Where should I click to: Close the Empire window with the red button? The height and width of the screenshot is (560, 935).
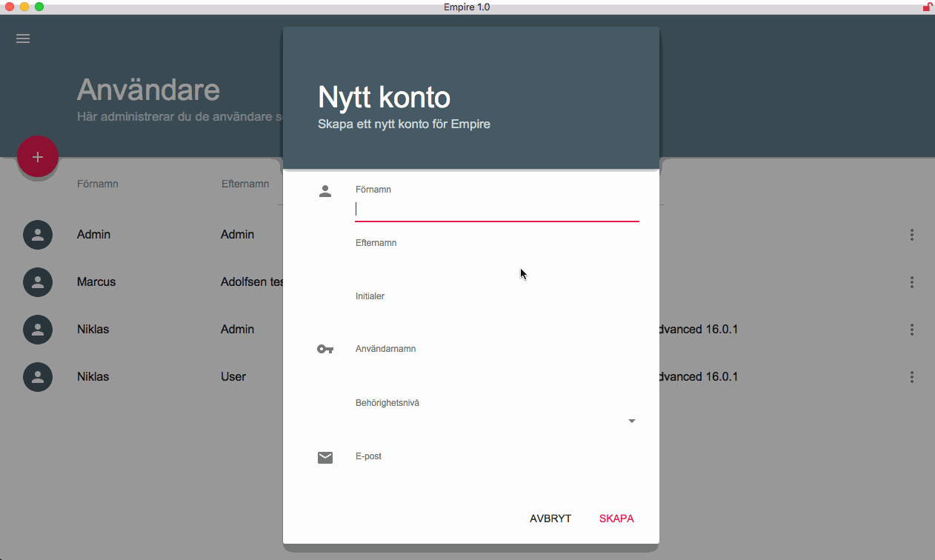click(x=10, y=7)
